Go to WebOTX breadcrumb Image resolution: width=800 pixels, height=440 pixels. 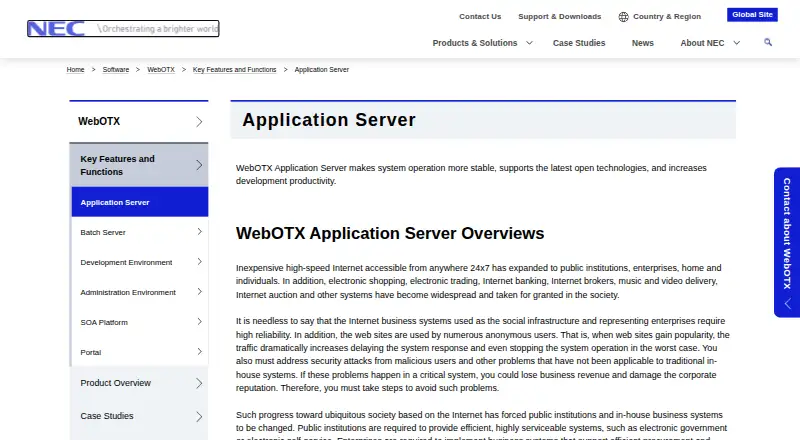tap(161, 69)
